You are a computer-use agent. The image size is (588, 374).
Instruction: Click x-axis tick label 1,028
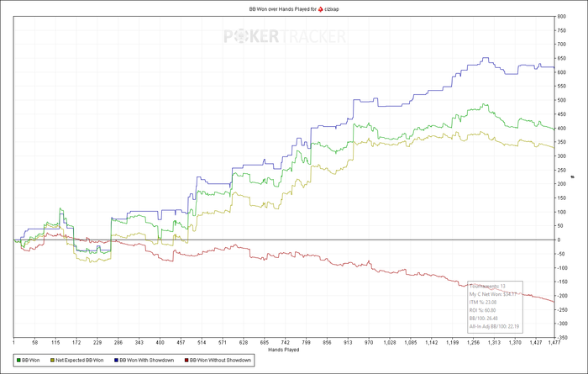click(x=390, y=343)
